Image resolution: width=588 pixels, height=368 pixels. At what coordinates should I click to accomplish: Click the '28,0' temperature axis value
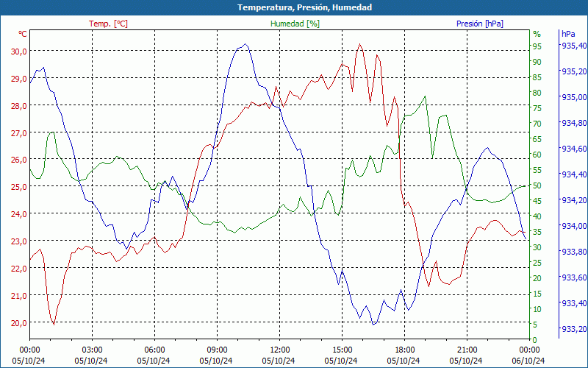point(19,106)
